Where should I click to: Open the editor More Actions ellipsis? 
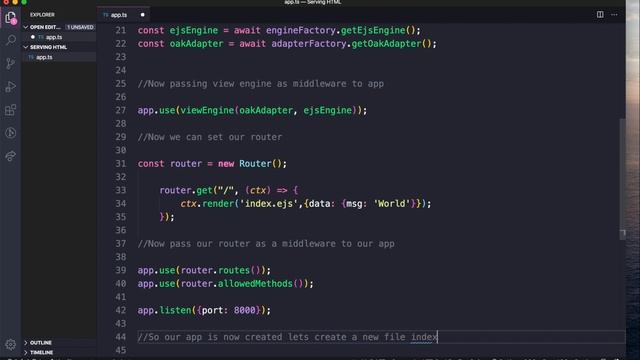click(614, 15)
